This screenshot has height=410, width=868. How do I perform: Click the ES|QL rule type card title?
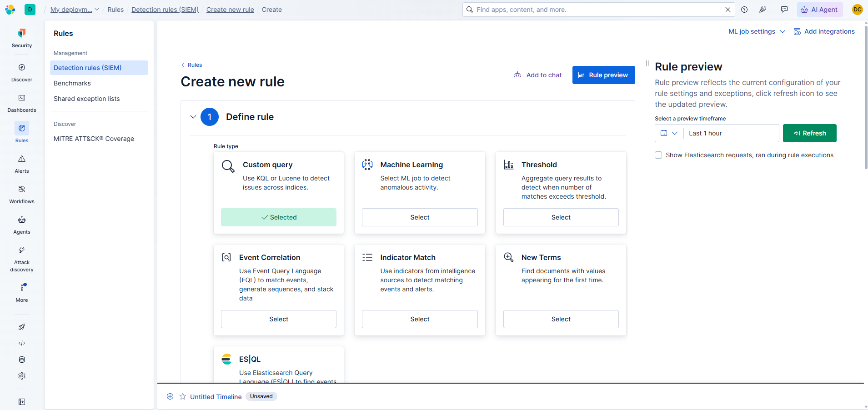[x=250, y=359]
